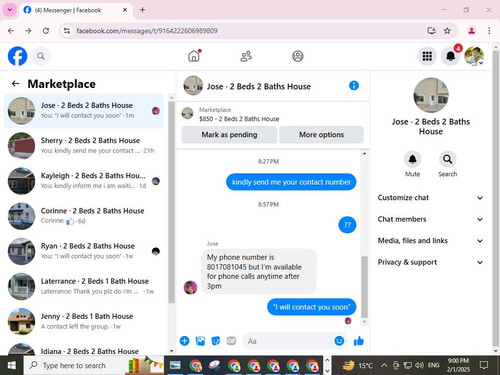Click the conversation list scrollbar
This screenshot has width=500, height=375.
[x=171, y=202]
